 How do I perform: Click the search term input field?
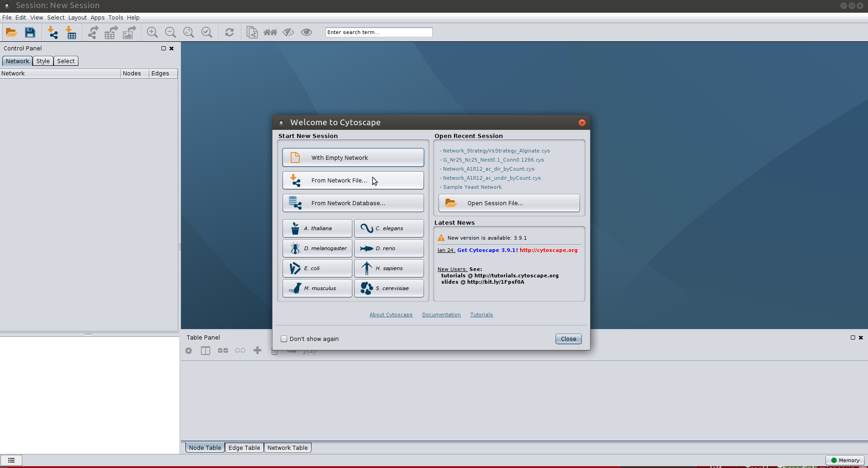[379, 32]
